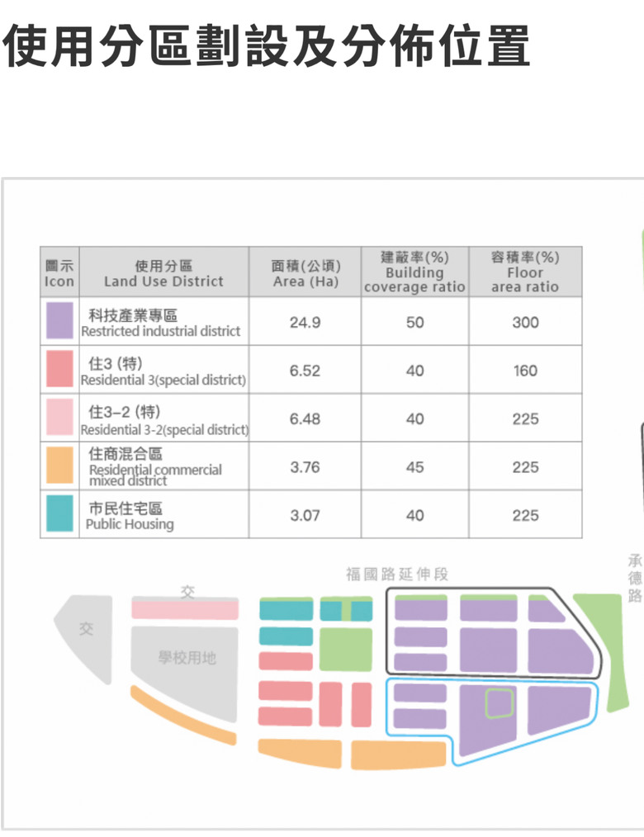Image resolution: width=644 pixels, height=837 pixels.
Task: Click the 住商混合區 row label
Action: coord(155,467)
